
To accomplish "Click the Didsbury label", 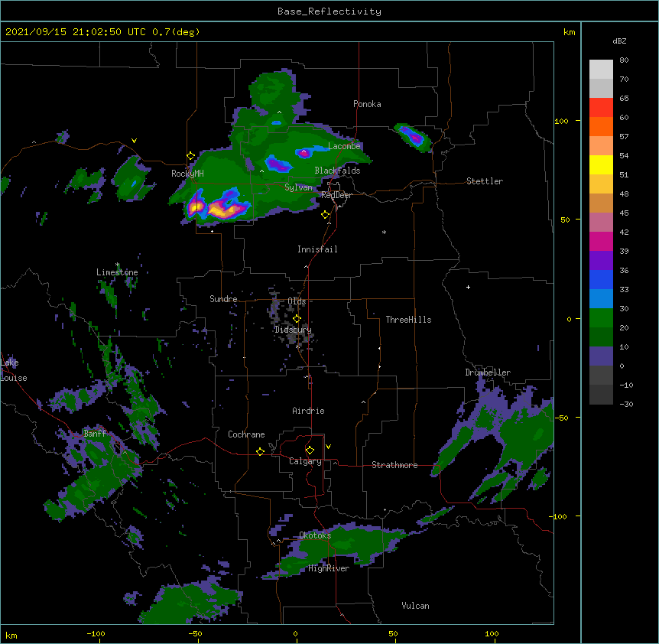I will (x=294, y=330).
